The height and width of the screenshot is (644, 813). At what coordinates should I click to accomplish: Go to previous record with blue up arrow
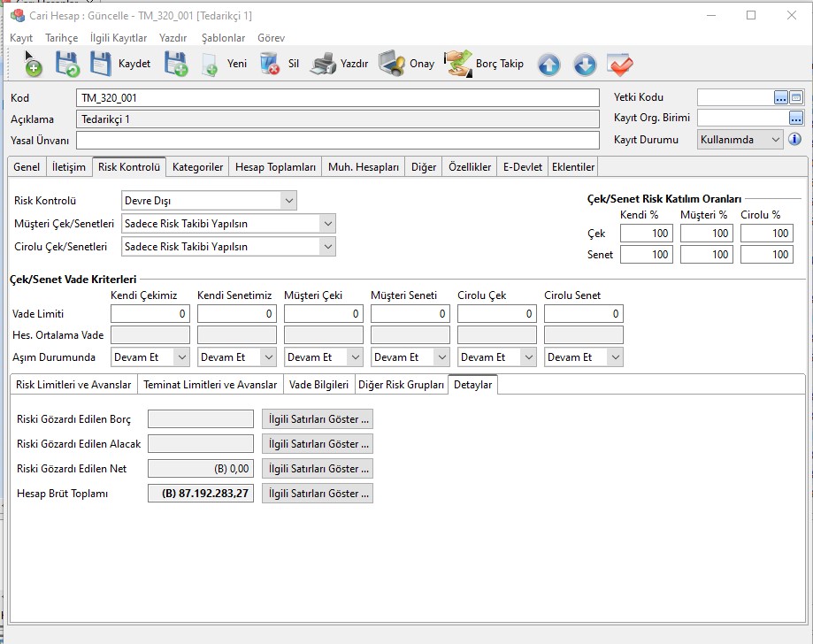pyautogui.click(x=549, y=65)
